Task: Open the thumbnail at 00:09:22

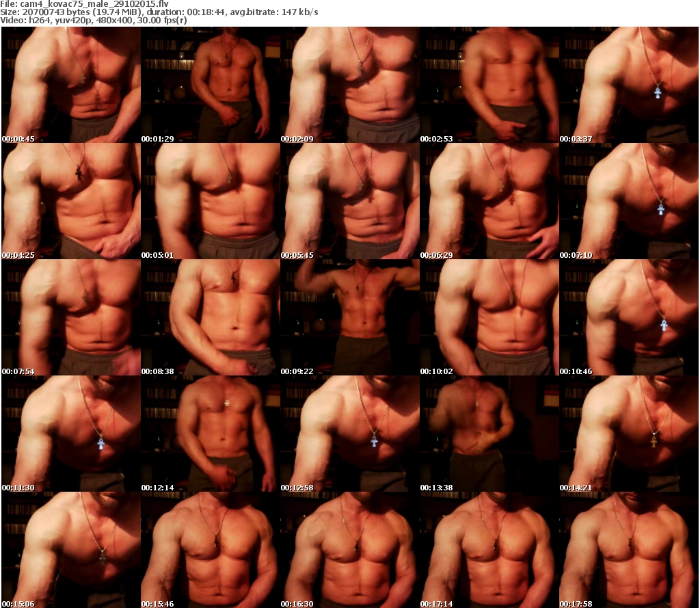Action: [350, 317]
